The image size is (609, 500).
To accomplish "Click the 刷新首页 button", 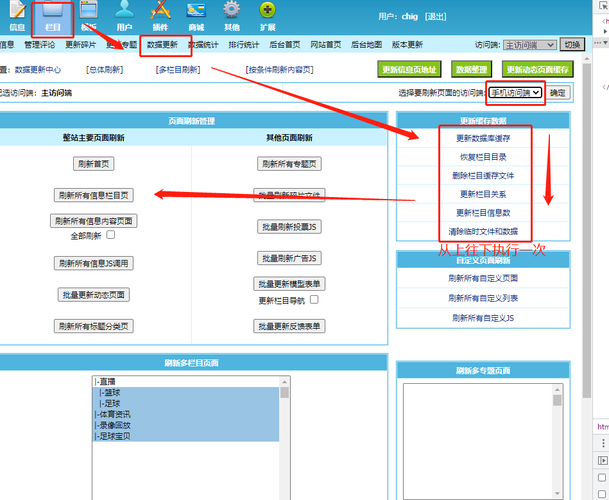I will (94, 164).
